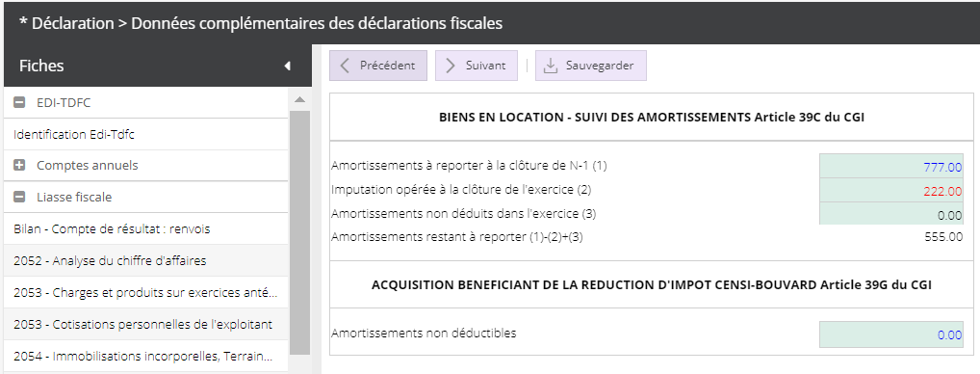
Task: Expand the Comptes annuels node
Action: click(x=19, y=165)
